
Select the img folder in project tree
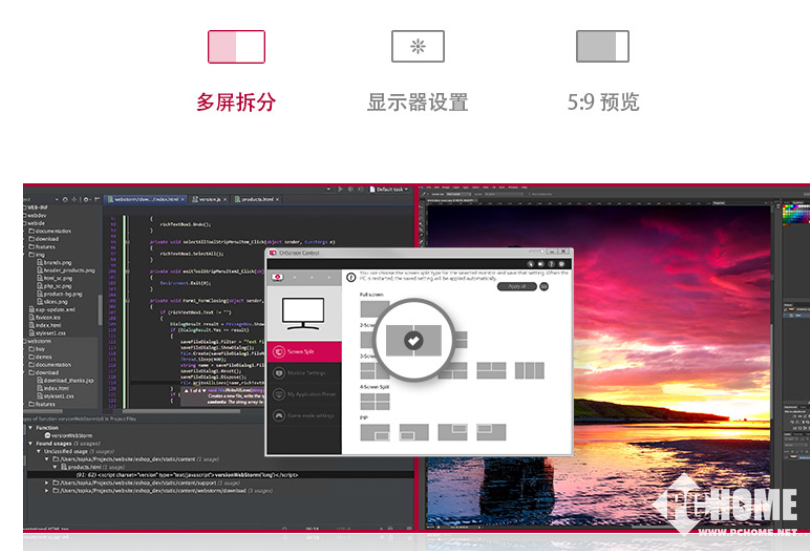[x=37, y=255]
